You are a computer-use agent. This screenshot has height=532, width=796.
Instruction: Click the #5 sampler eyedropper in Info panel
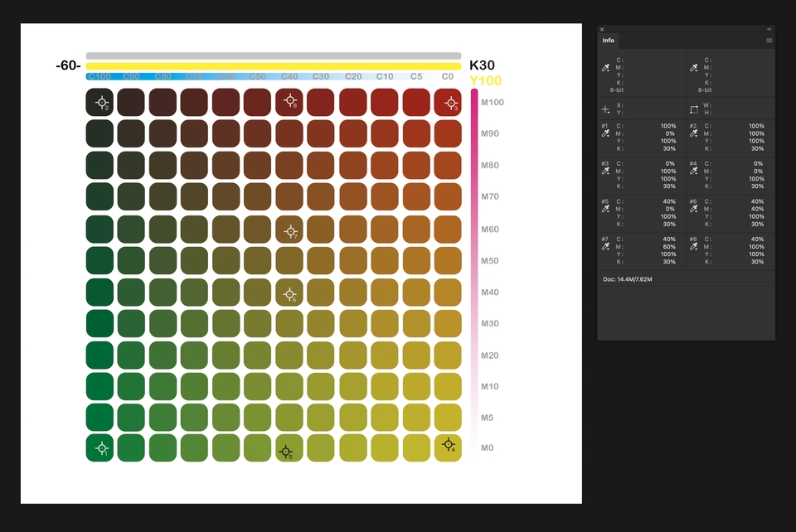point(605,208)
